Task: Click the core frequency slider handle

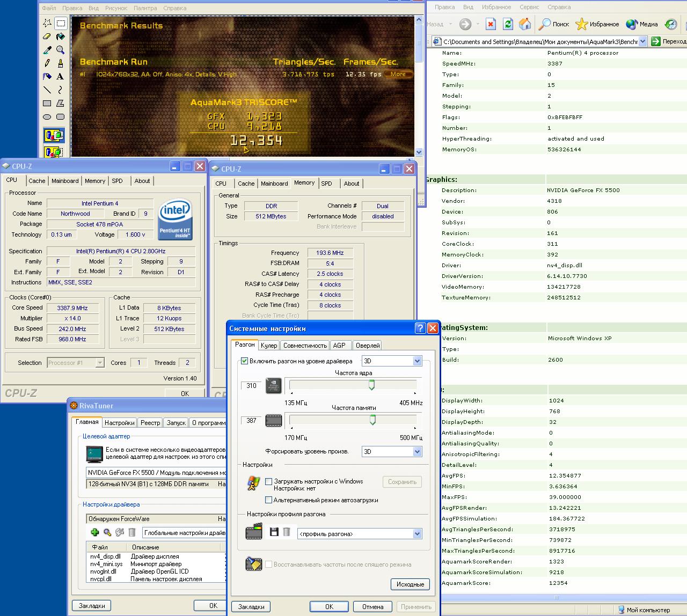Action: [371, 385]
